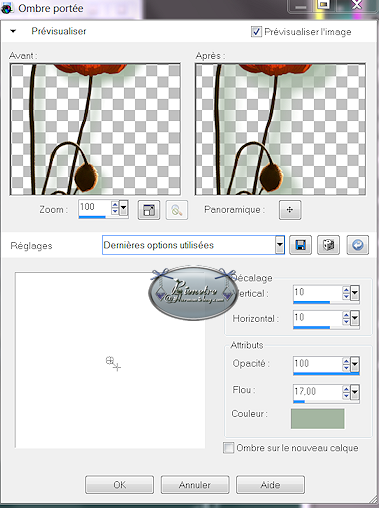
Task: Enable Ombre sur le nouveau calque
Action: tap(228, 448)
